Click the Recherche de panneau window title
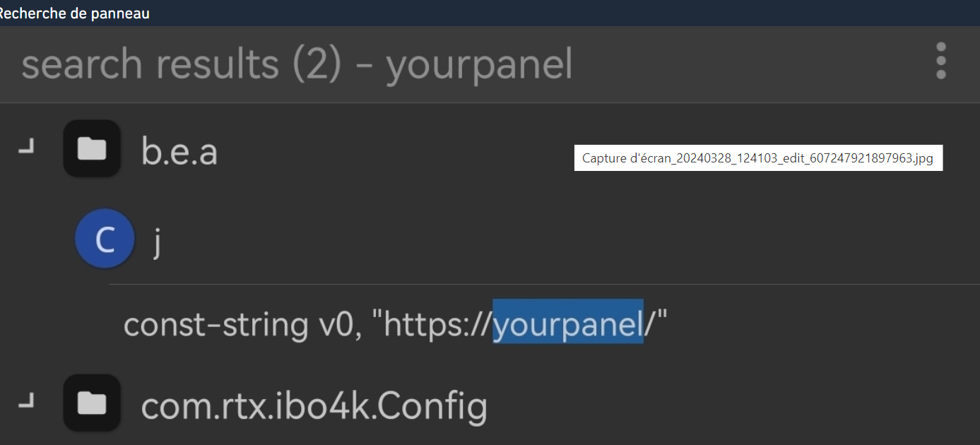This screenshot has height=445, width=980. [x=73, y=13]
